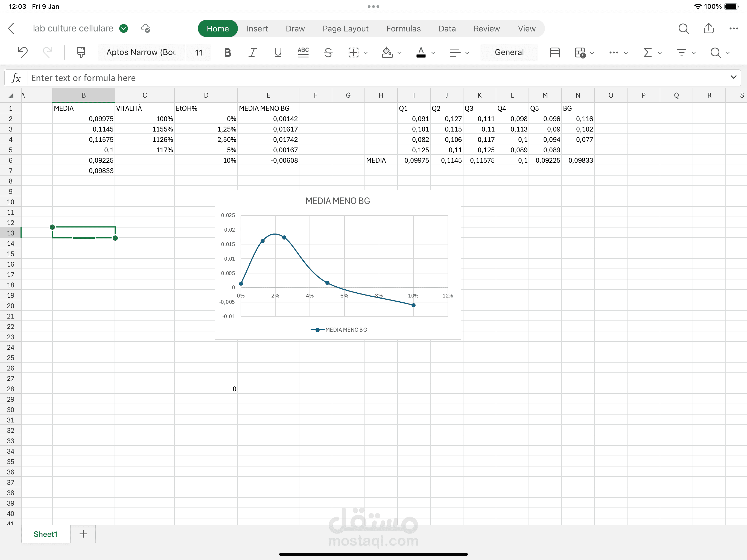Click the sort and filter icon
The height and width of the screenshot is (560, 747).
681,52
